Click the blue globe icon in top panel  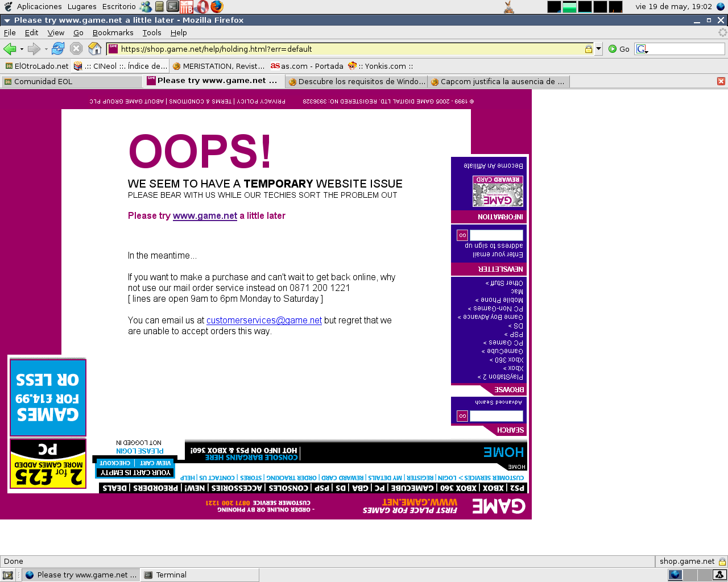(721, 7)
